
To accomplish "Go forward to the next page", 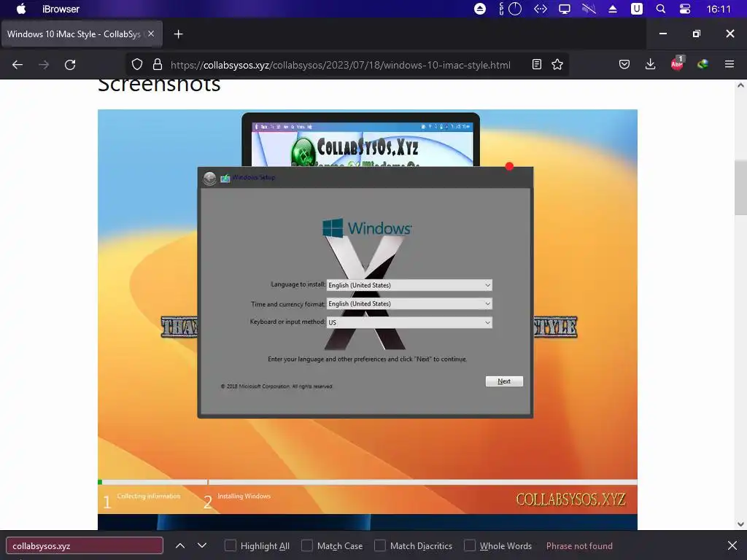I will coord(44,65).
